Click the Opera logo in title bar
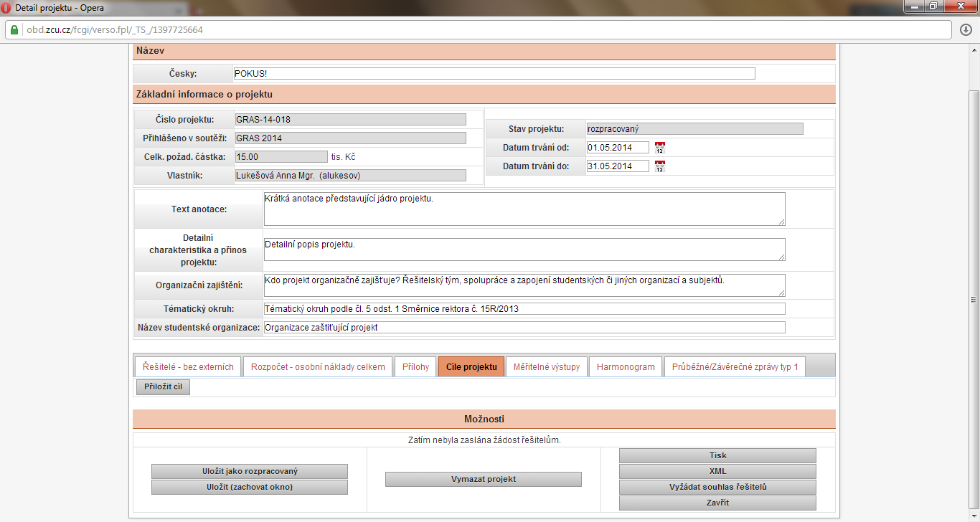The image size is (980, 522). [7, 7]
